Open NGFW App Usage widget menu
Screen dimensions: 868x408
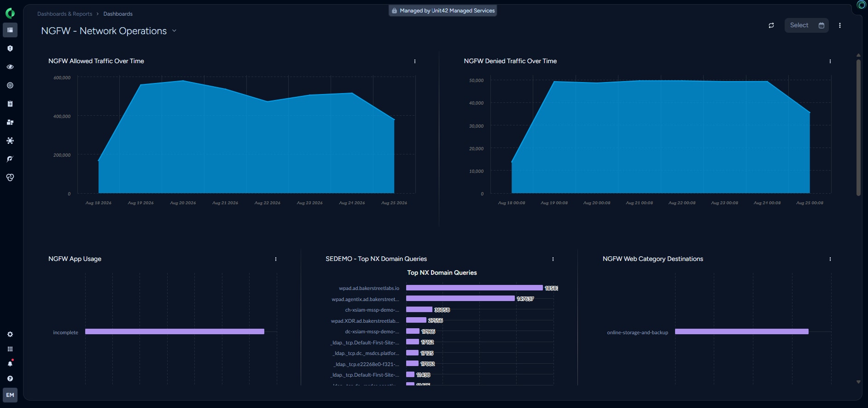click(276, 259)
